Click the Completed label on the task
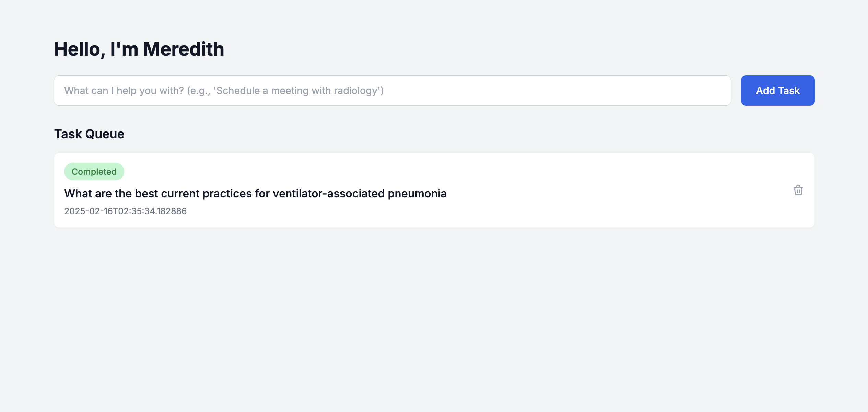This screenshot has height=412, width=868. coord(94,172)
